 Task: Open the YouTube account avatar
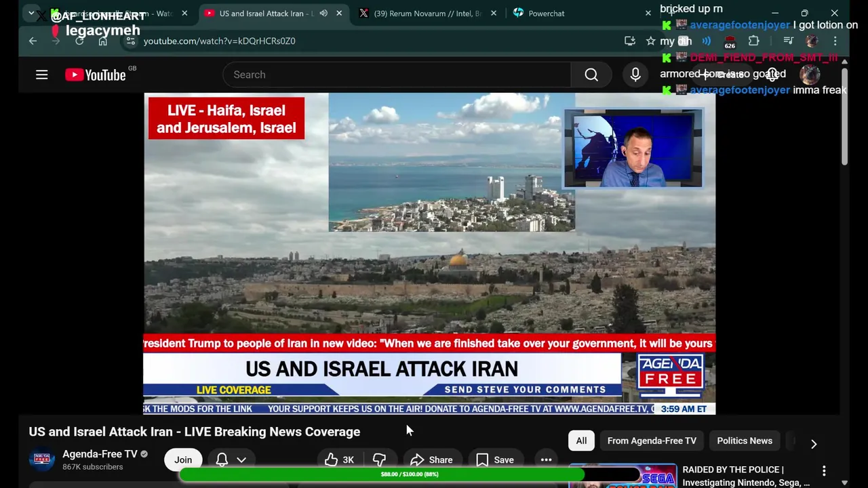pos(810,75)
